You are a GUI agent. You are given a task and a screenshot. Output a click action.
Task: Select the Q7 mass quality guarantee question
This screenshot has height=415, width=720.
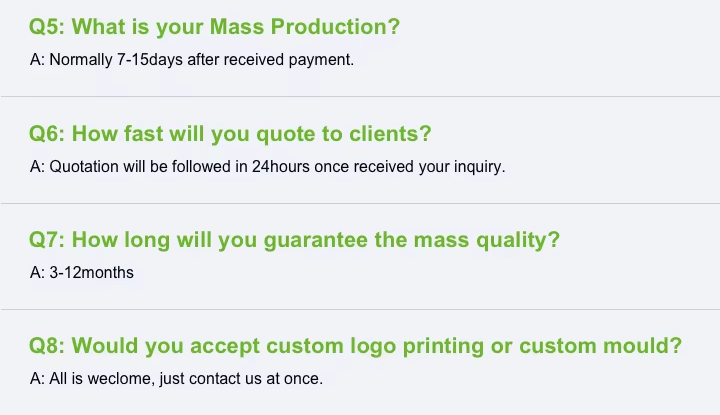(294, 240)
